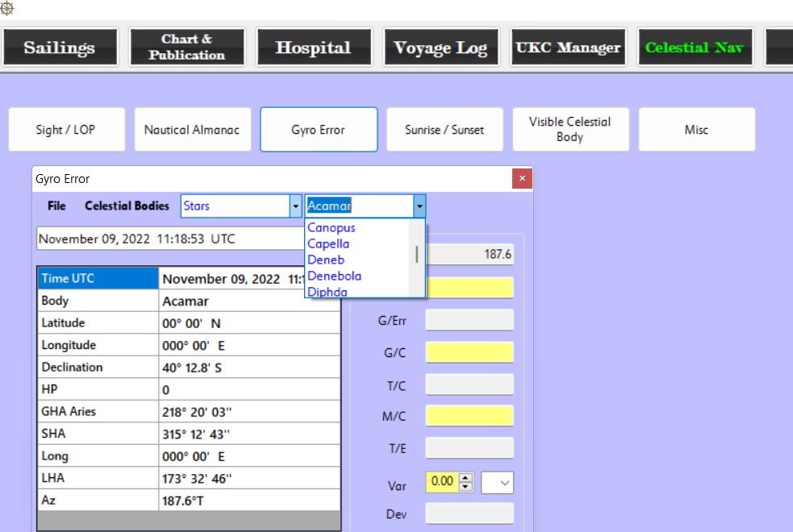The width and height of the screenshot is (793, 532).
Task: Expand the Stars celestial bodies dropdown
Action: click(x=294, y=206)
